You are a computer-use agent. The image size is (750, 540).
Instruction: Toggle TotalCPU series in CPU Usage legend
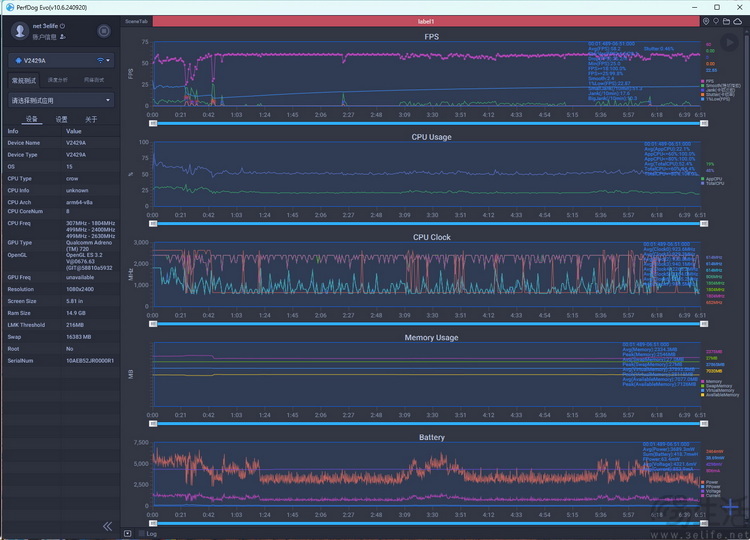click(713, 183)
